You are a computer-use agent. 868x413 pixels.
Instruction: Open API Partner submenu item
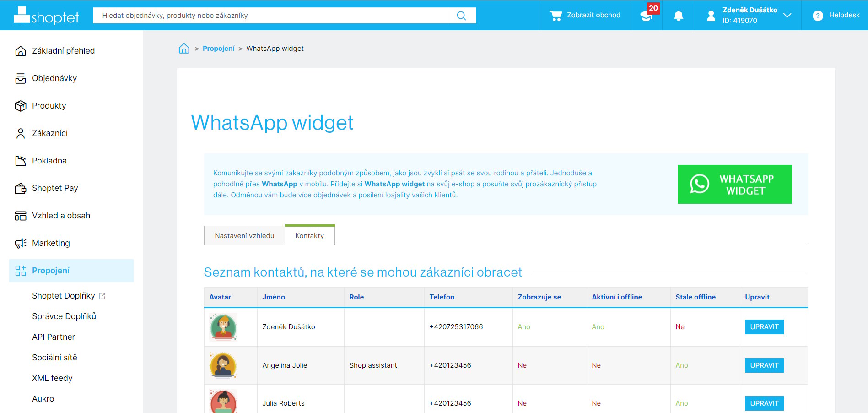click(x=54, y=337)
